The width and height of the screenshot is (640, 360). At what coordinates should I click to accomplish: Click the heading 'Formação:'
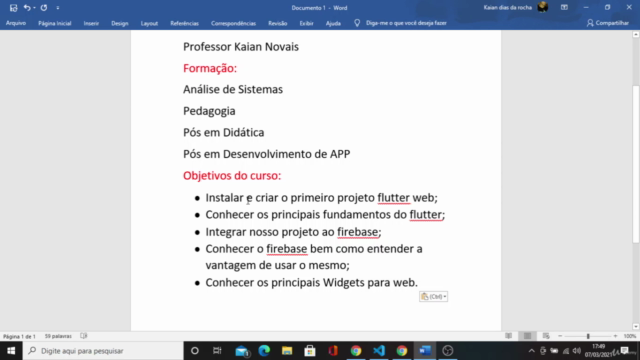click(210, 68)
